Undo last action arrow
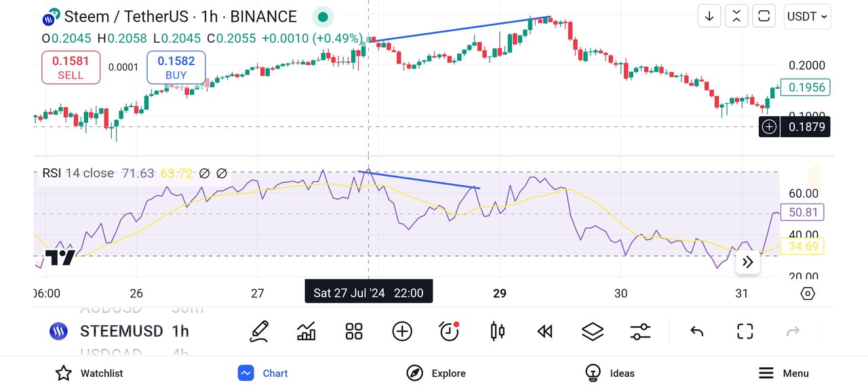 tap(696, 331)
